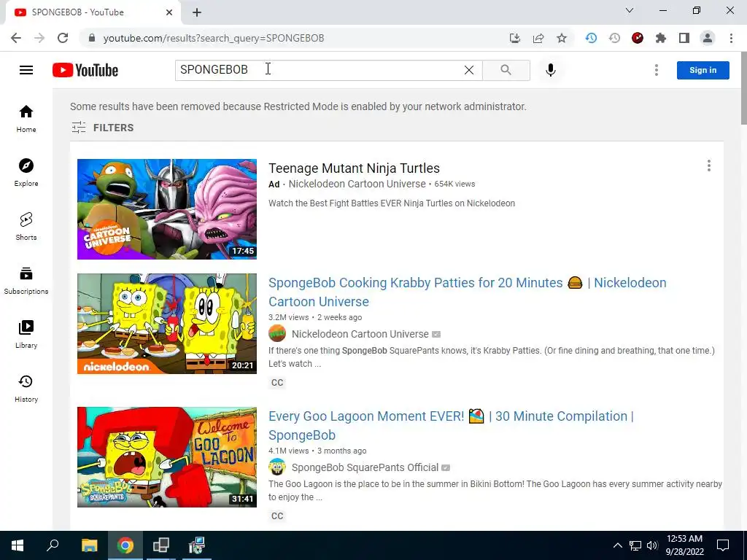Click the YouTube logo
Viewport: 747px width, 560px height.
tap(85, 70)
